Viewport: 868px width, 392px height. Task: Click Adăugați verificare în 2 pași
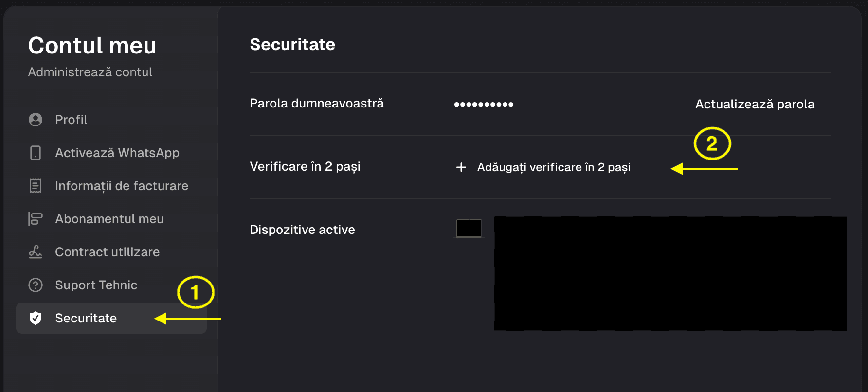(x=554, y=167)
